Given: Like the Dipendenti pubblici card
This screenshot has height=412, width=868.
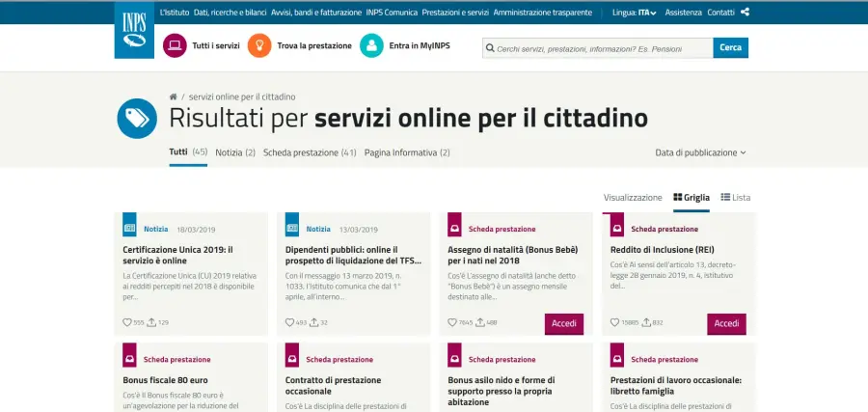Looking at the screenshot, I should pos(289,322).
